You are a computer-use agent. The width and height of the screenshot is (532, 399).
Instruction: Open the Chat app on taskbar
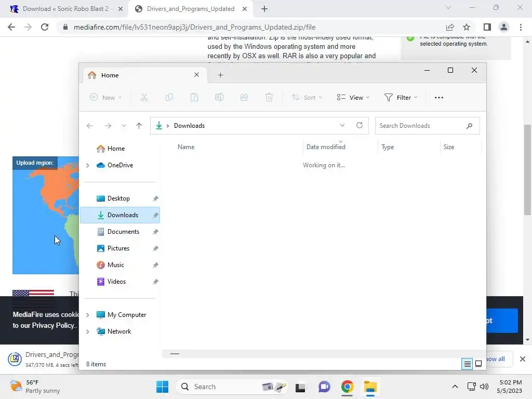(x=324, y=387)
